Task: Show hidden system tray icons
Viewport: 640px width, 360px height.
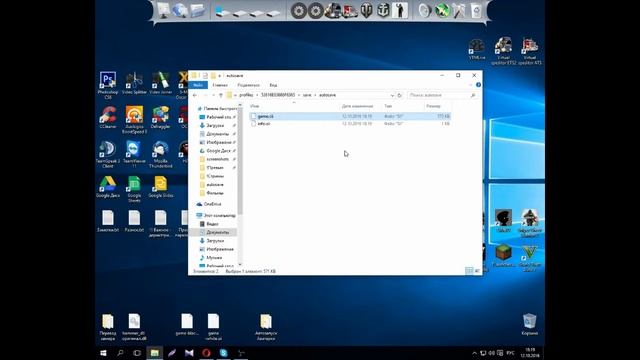Action: coord(474,353)
